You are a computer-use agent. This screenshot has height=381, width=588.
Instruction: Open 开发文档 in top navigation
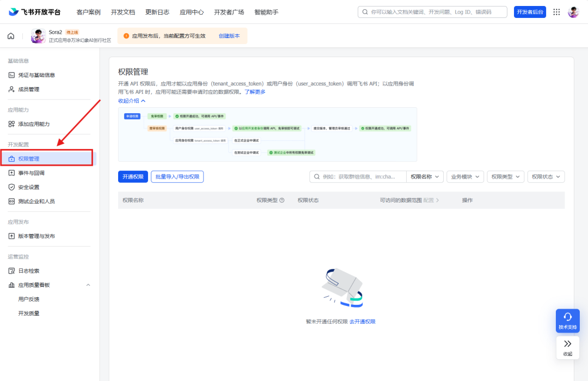pyautogui.click(x=122, y=12)
